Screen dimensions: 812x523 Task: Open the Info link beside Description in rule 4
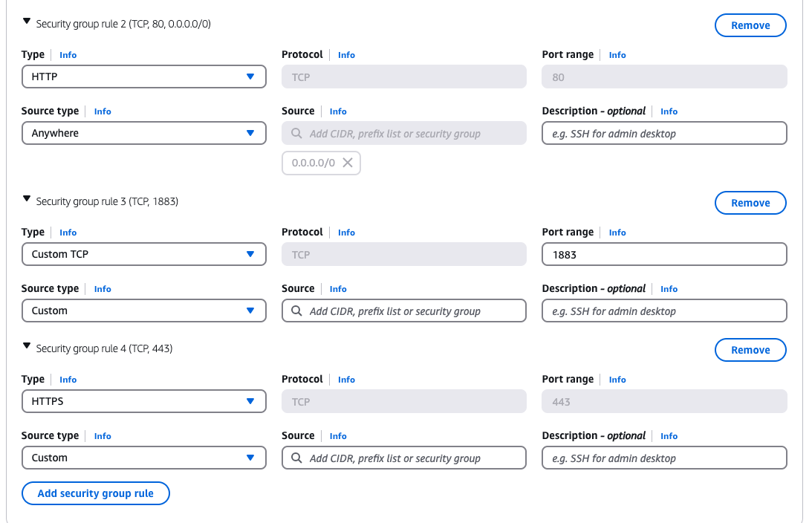669,436
